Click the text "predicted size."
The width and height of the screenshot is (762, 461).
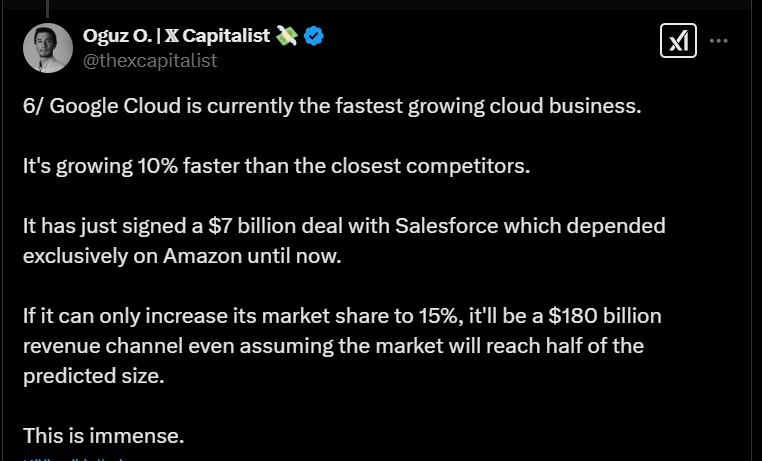click(x=94, y=376)
